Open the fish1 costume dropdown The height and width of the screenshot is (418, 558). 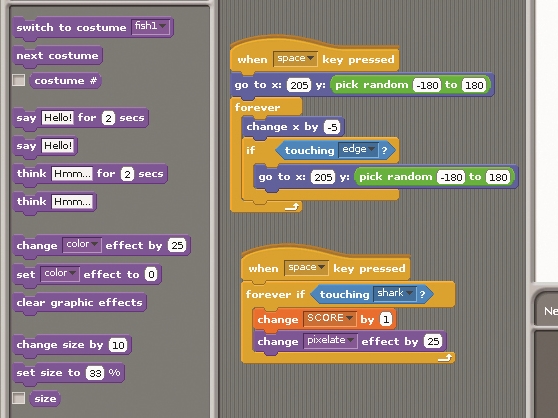click(x=151, y=26)
